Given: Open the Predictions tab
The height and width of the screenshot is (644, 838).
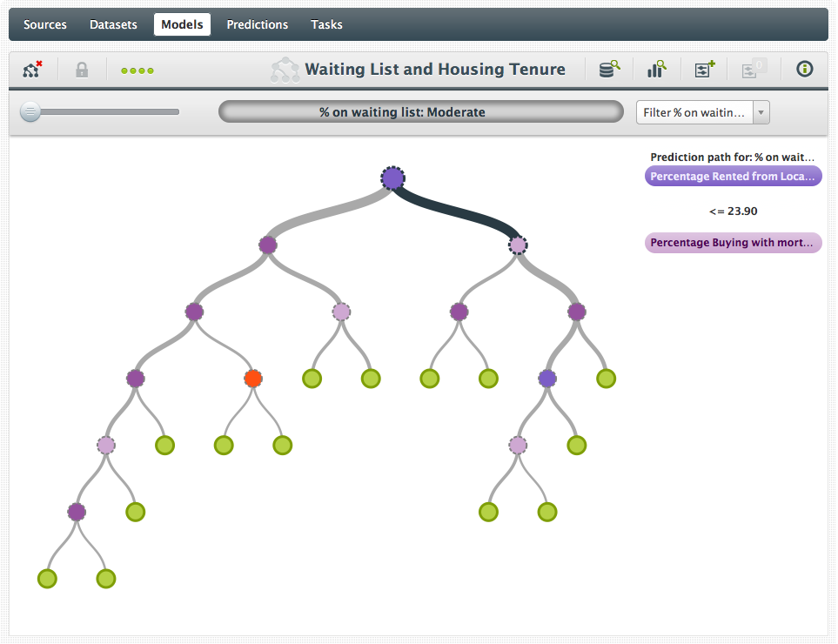Looking at the screenshot, I should coord(257,24).
